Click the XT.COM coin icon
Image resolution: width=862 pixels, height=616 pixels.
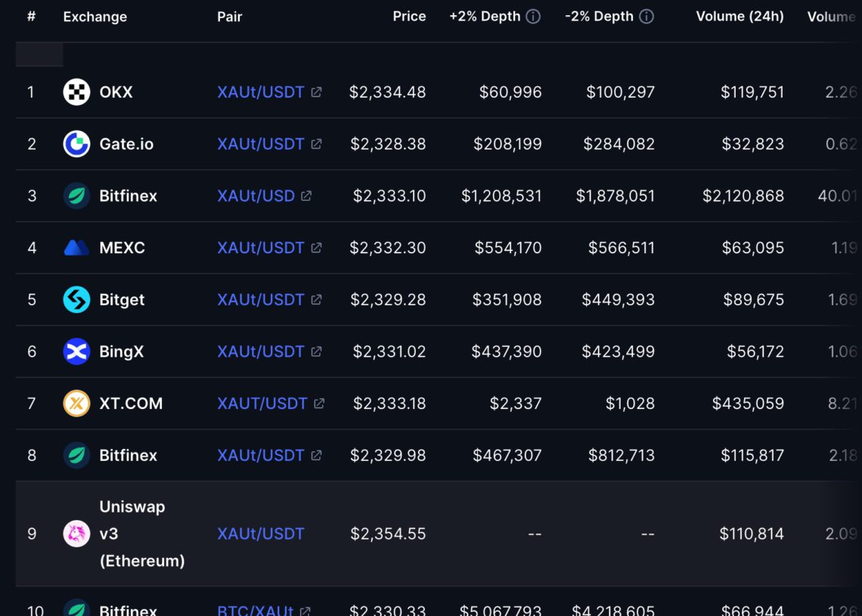click(x=76, y=404)
